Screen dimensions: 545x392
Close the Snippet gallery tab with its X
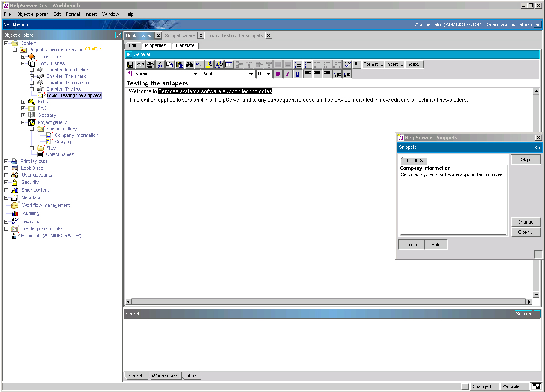pyautogui.click(x=201, y=35)
